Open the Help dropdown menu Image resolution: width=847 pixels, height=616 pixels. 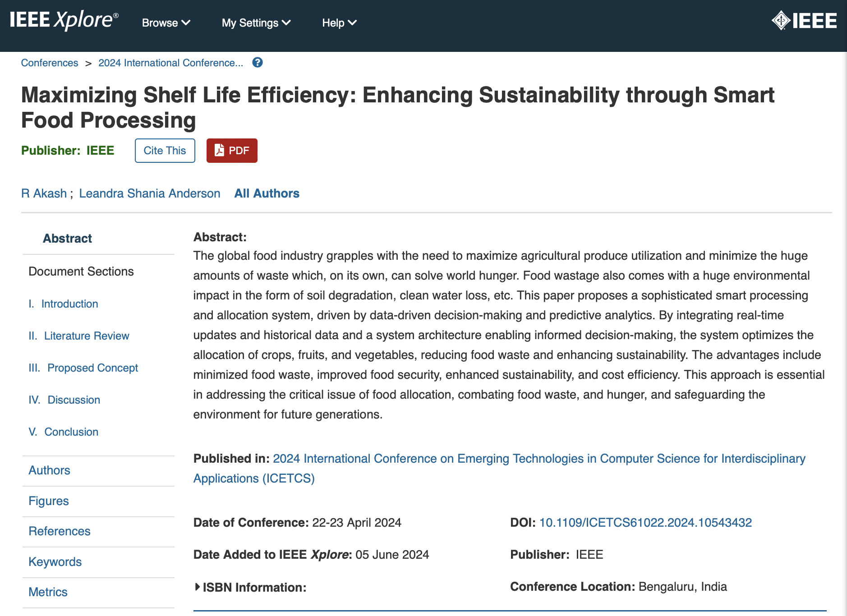point(339,23)
